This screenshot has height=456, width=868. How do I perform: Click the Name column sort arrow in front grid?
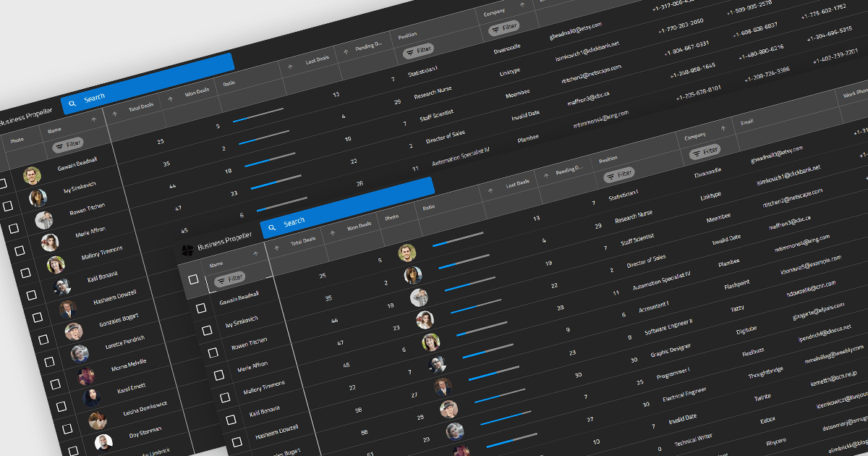coord(255,254)
